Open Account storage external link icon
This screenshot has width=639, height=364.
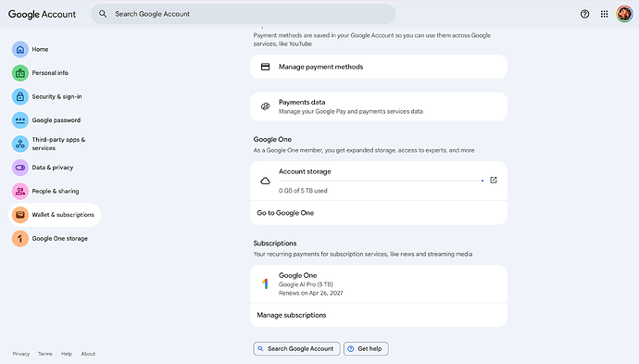pos(494,180)
